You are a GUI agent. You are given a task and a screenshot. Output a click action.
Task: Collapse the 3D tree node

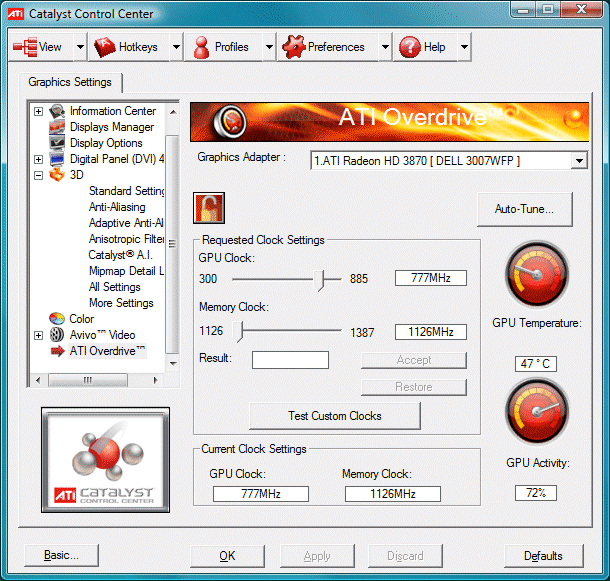pyautogui.click(x=38, y=175)
